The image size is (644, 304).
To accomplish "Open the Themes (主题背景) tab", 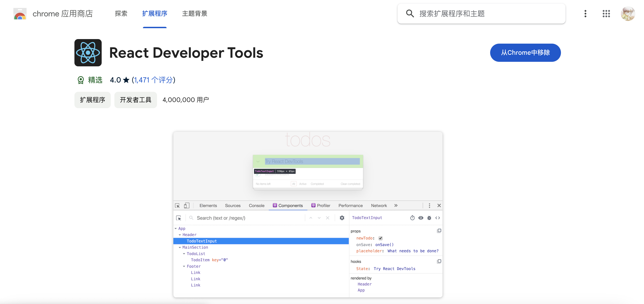I will pos(194,14).
